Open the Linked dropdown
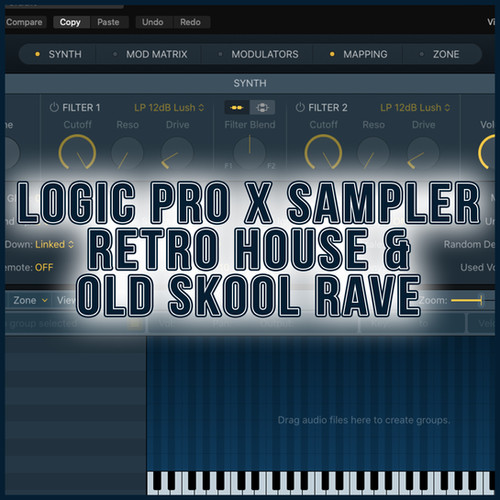 tap(54, 244)
